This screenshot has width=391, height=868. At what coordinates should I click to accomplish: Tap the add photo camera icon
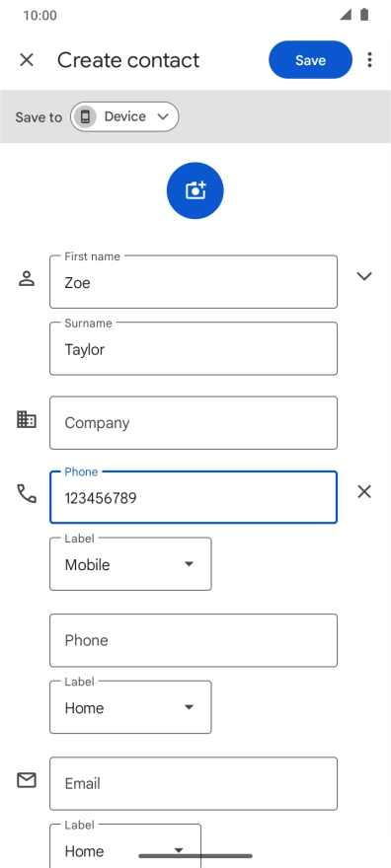pyautogui.click(x=195, y=190)
